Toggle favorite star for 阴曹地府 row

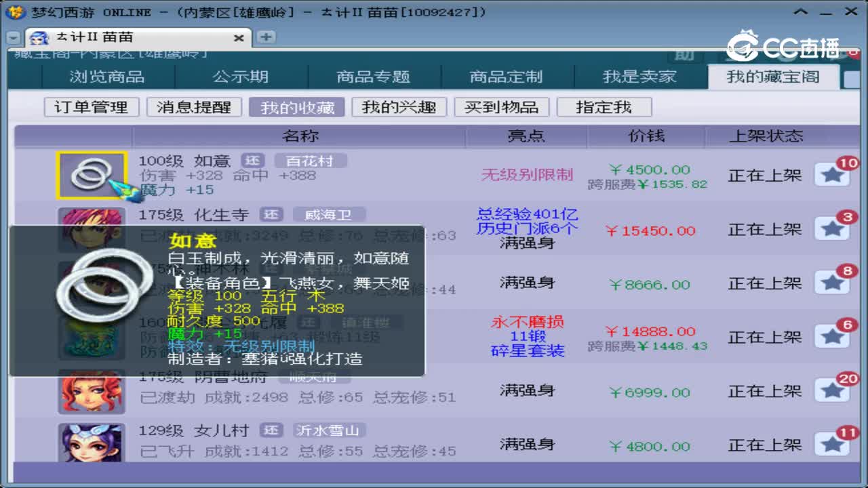832,391
